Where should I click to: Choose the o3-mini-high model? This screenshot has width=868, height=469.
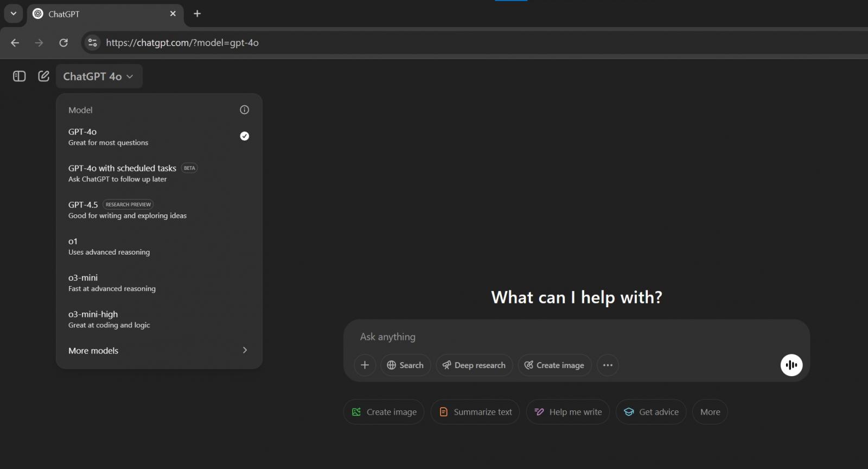point(159,319)
